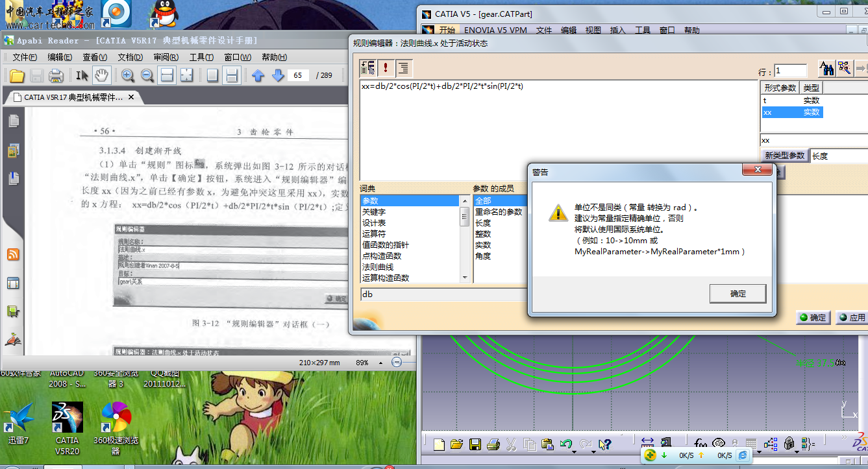Click 应用 button in the rule editor

(852, 318)
